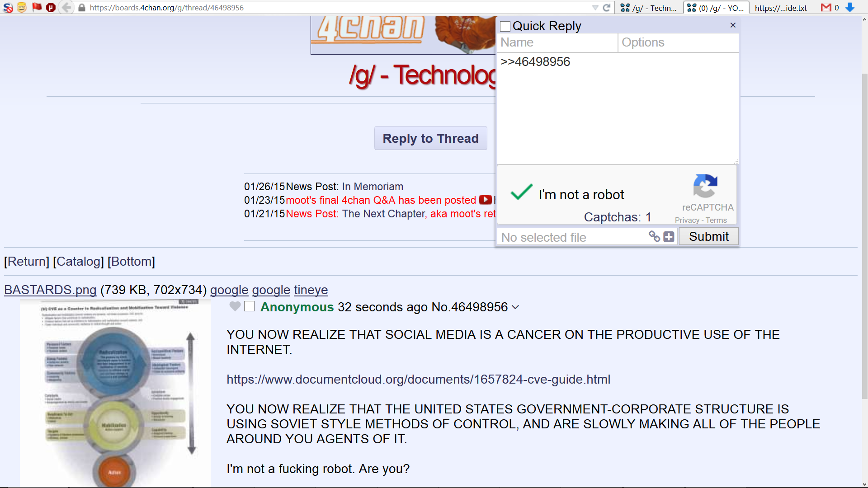Screen dimensions: 868x488
Task: Switch to the /g/ - Techn... tab
Action: pos(649,8)
